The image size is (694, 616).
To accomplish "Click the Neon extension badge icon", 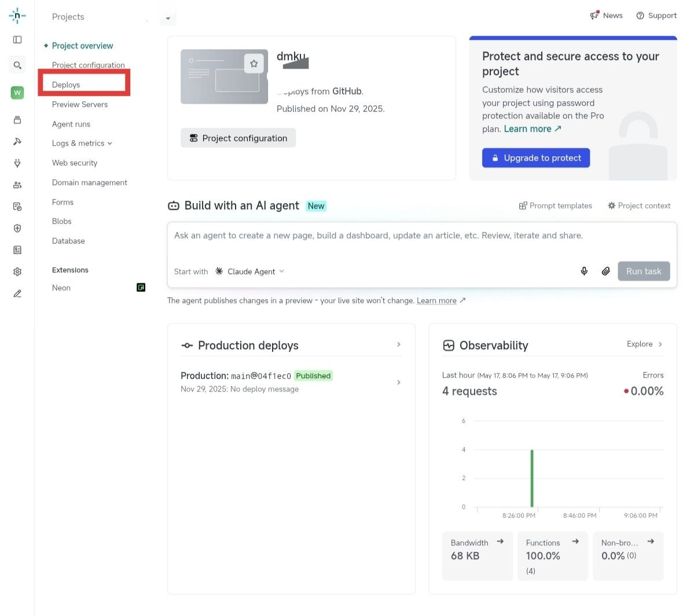I will point(141,287).
